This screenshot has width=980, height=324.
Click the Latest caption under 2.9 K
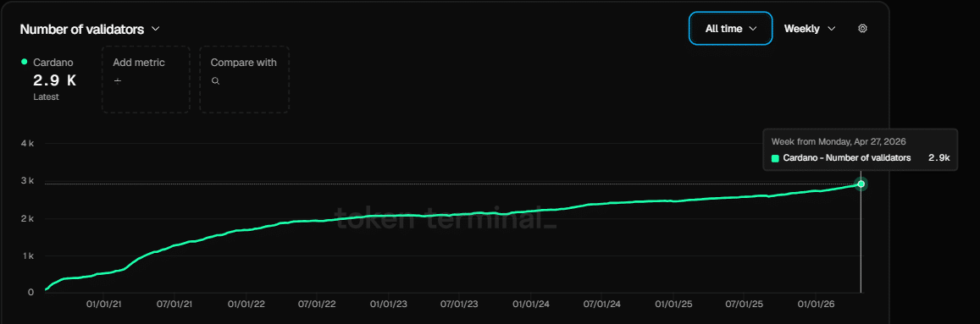click(46, 96)
